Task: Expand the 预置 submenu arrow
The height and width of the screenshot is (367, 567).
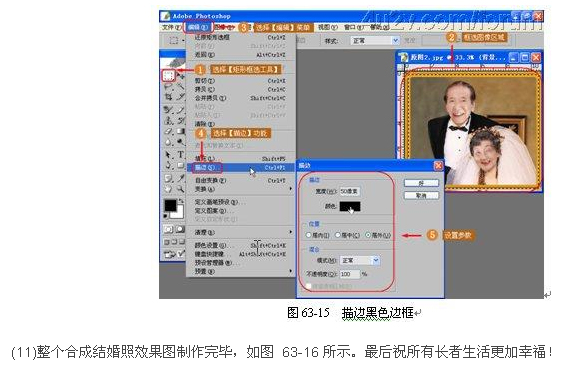Action: tap(291, 271)
